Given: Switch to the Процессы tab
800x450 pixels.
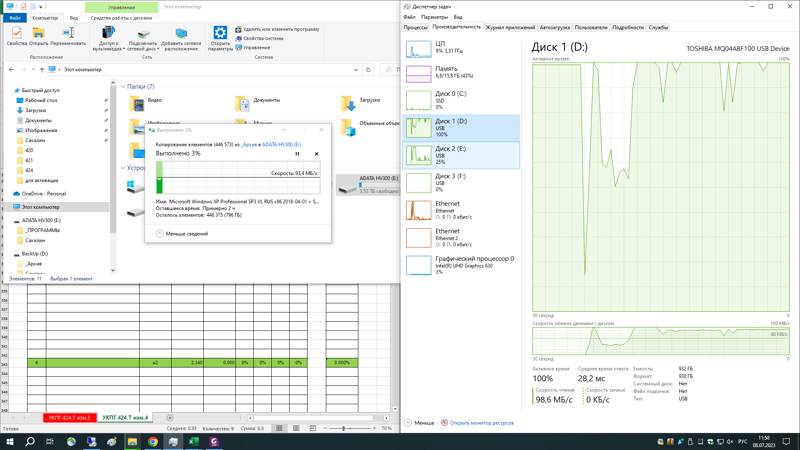Looking at the screenshot, I should 416,27.
